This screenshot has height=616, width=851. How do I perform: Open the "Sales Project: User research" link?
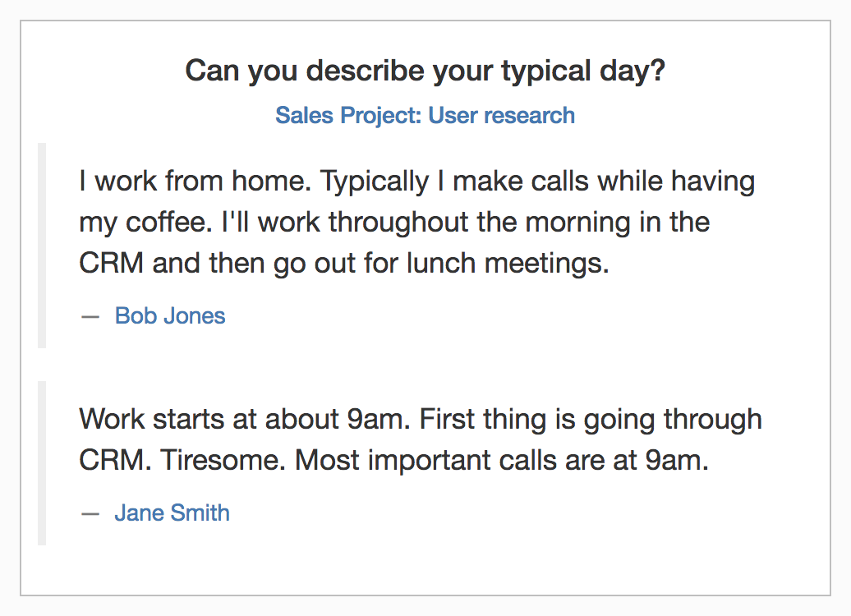pyautogui.click(x=425, y=116)
